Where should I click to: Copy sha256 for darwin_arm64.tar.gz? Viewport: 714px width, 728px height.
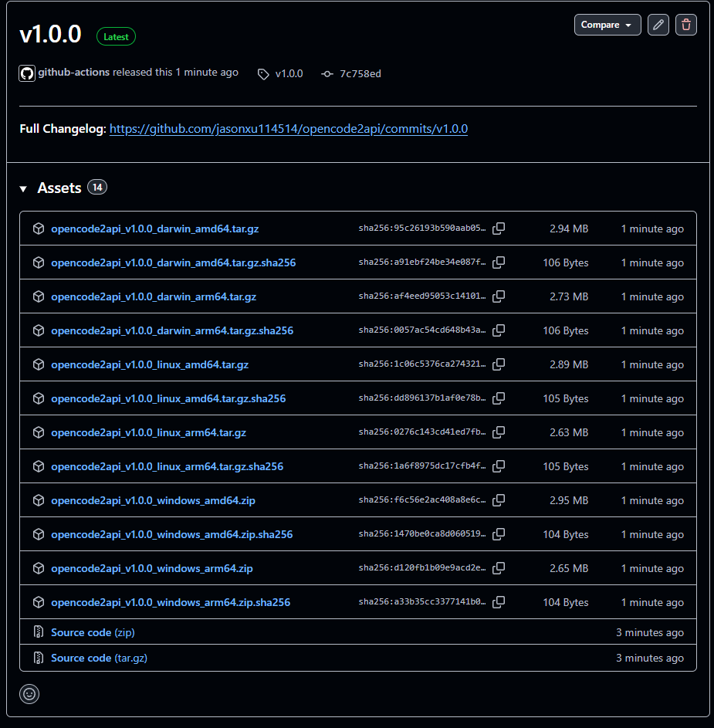[499, 296]
